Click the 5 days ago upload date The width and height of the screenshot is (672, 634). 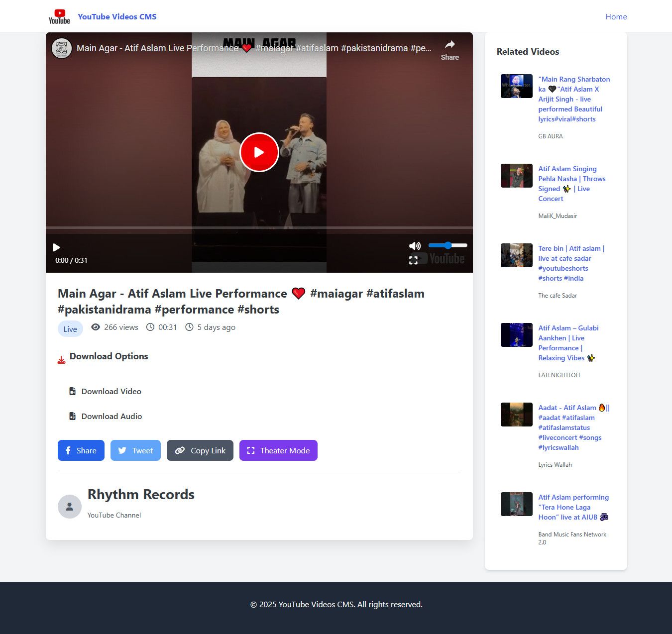coord(216,327)
